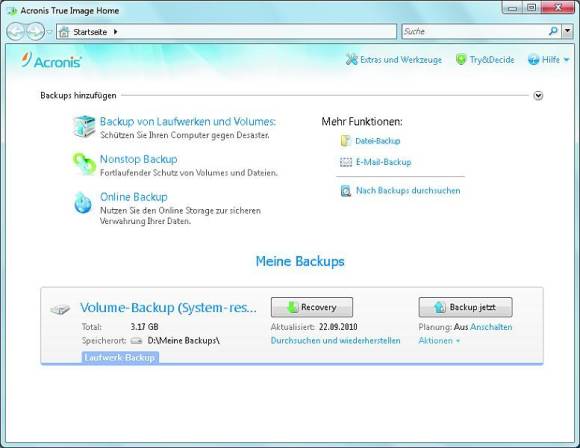Click the home icon in the address bar

[x=64, y=32]
